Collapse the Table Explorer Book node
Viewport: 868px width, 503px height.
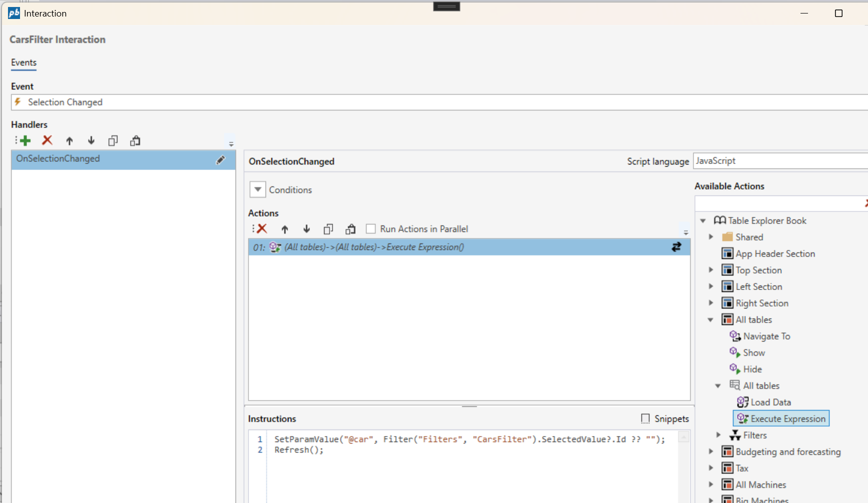tap(703, 220)
